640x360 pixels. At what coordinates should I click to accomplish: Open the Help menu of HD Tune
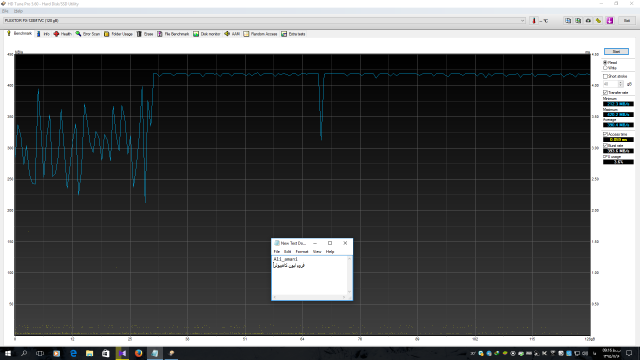[18, 11]
